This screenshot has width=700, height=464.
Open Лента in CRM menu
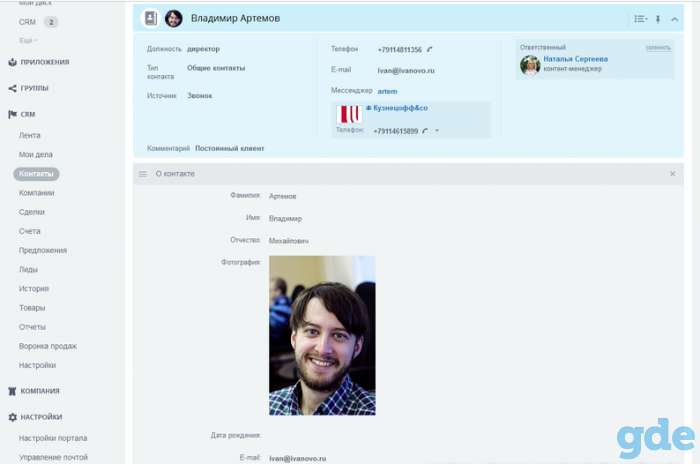tap(29, 135)
